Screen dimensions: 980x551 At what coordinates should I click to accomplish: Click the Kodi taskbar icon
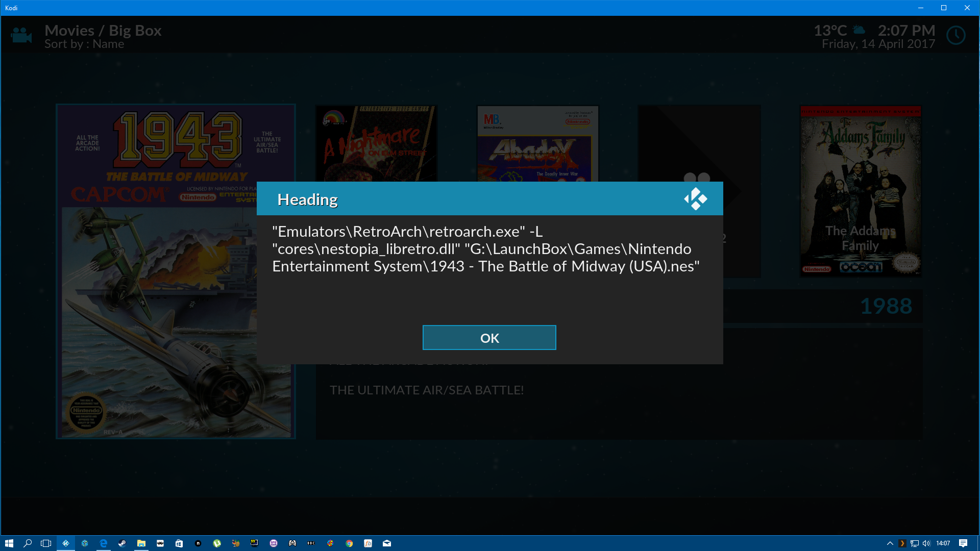[66, 543]
